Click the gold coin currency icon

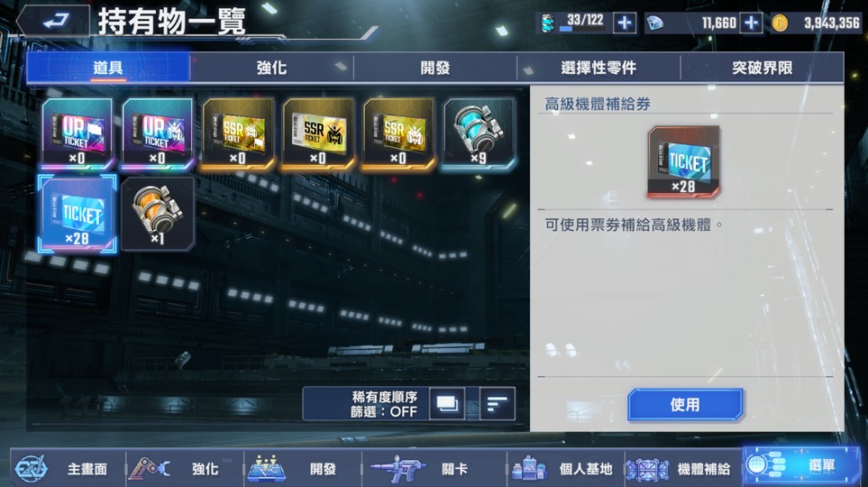(780, 23)
